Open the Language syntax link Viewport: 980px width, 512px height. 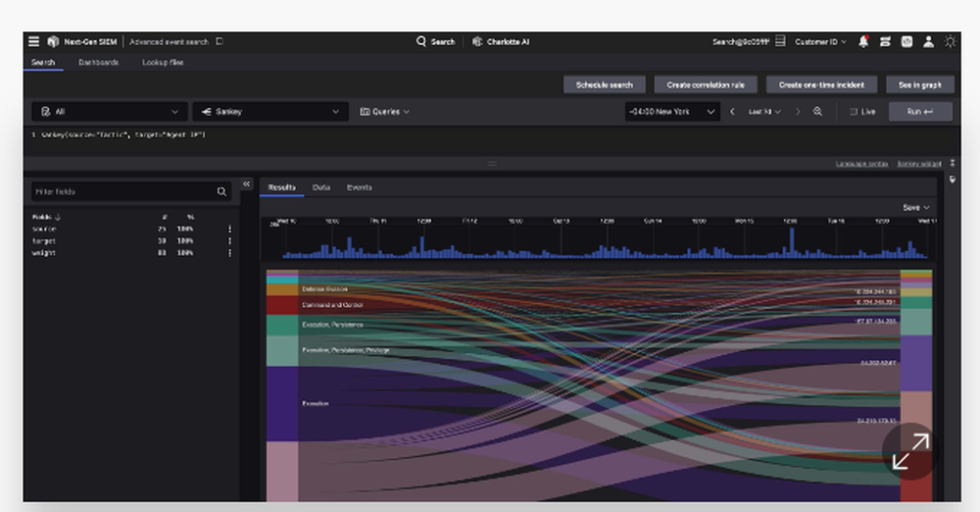pyautogui.click(x=861, y=164)
